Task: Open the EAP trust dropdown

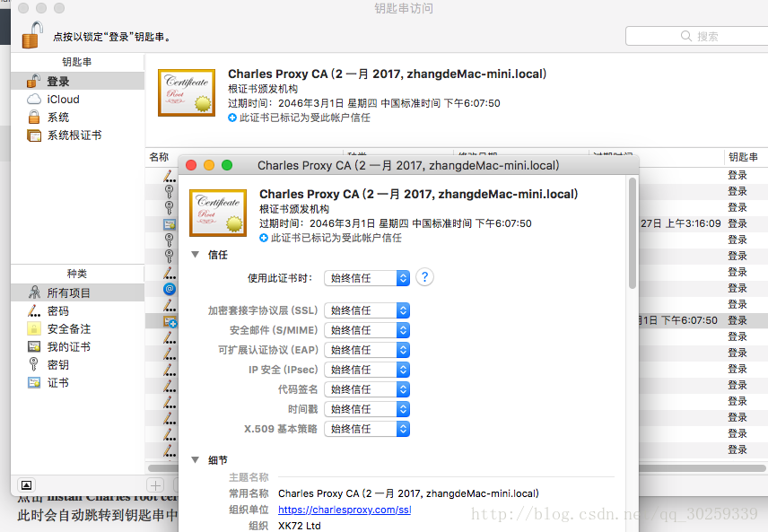Action: pos(367,350)
